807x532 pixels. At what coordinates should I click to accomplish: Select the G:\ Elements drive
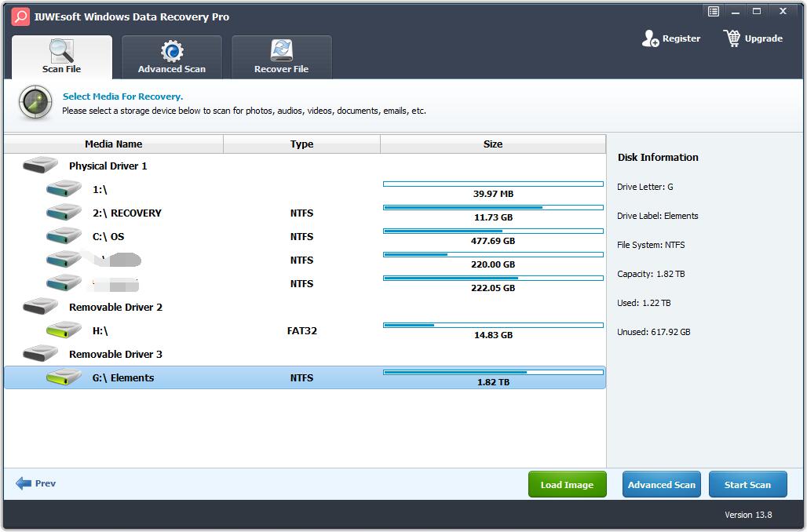click(x=305, y=377)
